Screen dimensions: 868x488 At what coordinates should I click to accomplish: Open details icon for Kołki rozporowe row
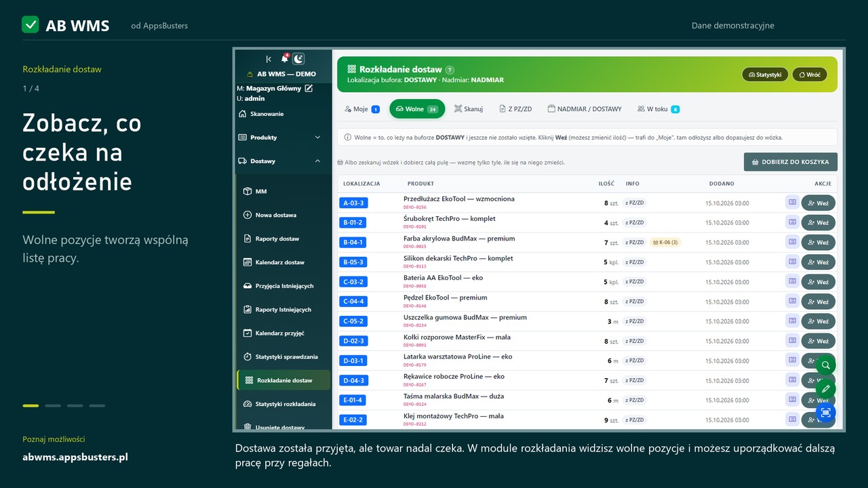pos(792,340)
